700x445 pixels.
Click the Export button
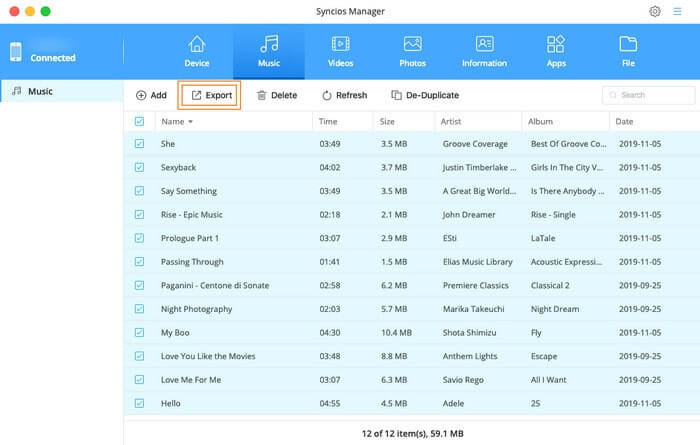tap(212, 95)
